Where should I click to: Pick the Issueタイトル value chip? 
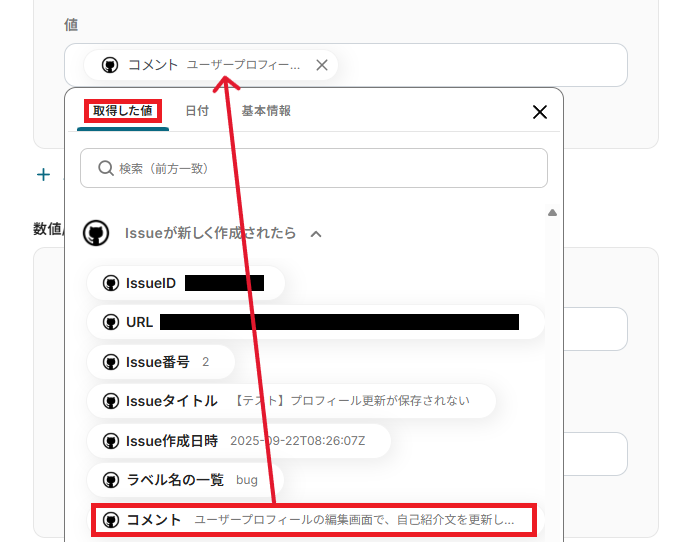[291, 401]
